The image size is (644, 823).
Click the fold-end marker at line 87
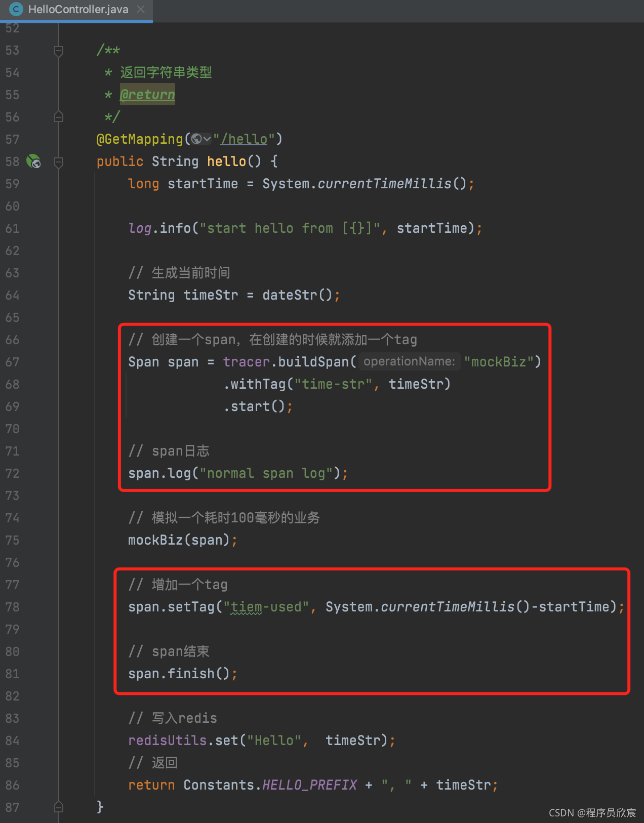[59, 807]
